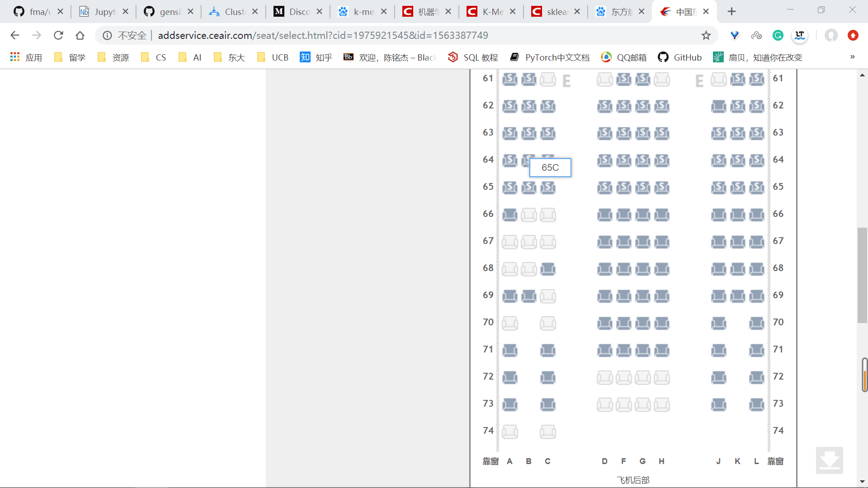The image size is (868, 488).
Task: Click occupied seat 65C
Action: coord(547,188)
